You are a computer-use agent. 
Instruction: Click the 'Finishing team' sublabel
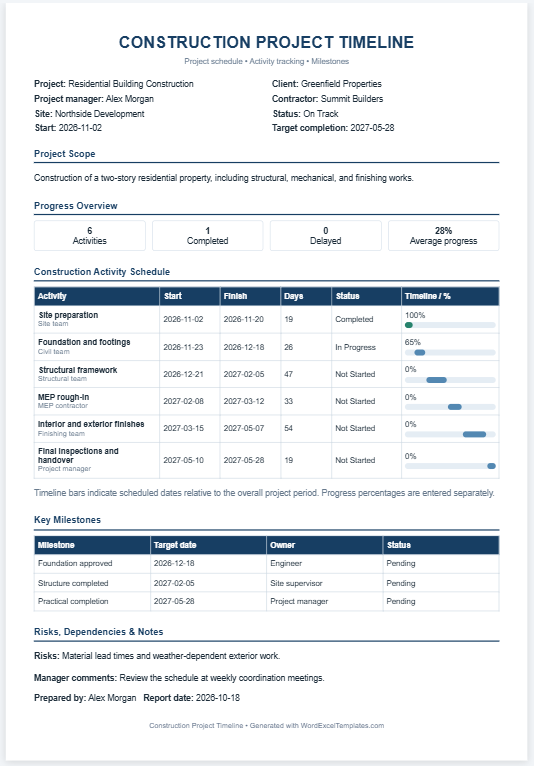coord(62,433)
